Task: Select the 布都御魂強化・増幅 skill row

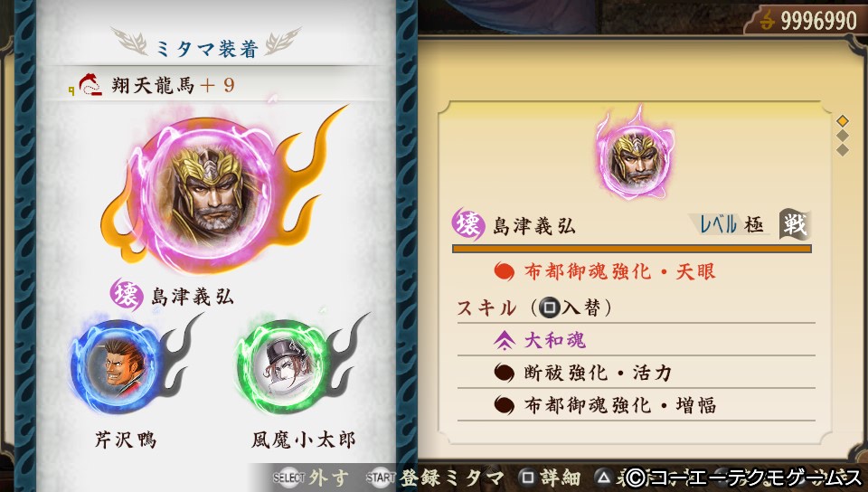Action: point(636,405)
